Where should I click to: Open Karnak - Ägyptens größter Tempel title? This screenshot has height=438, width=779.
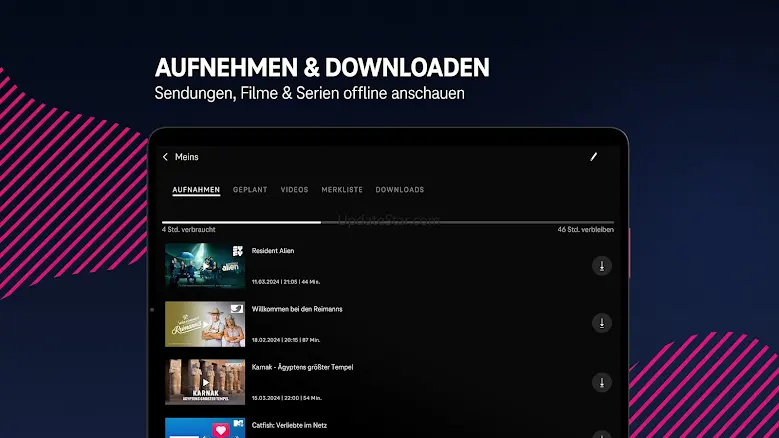[x=302, y=367]
